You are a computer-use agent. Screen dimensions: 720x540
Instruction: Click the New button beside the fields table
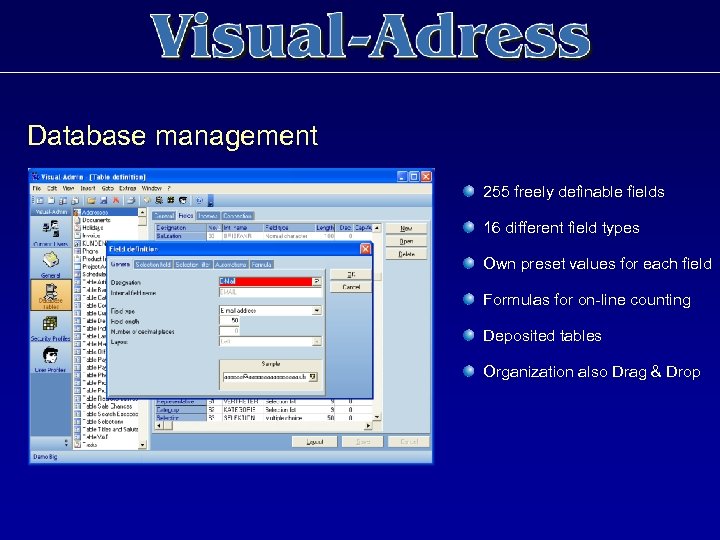point(406,228)
